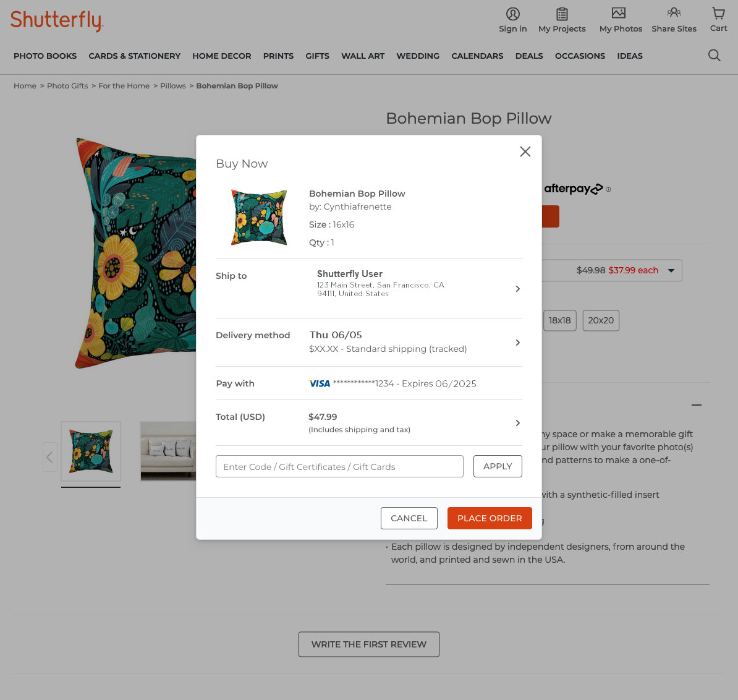Collapse the product description section

click(x=697, y=405)
